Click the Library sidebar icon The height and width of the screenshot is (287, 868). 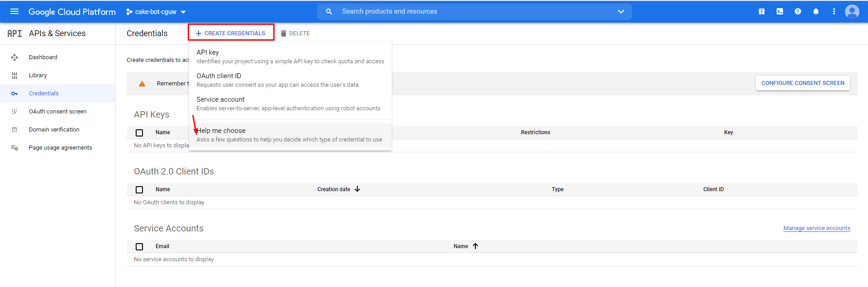click(x=14, y=75)
